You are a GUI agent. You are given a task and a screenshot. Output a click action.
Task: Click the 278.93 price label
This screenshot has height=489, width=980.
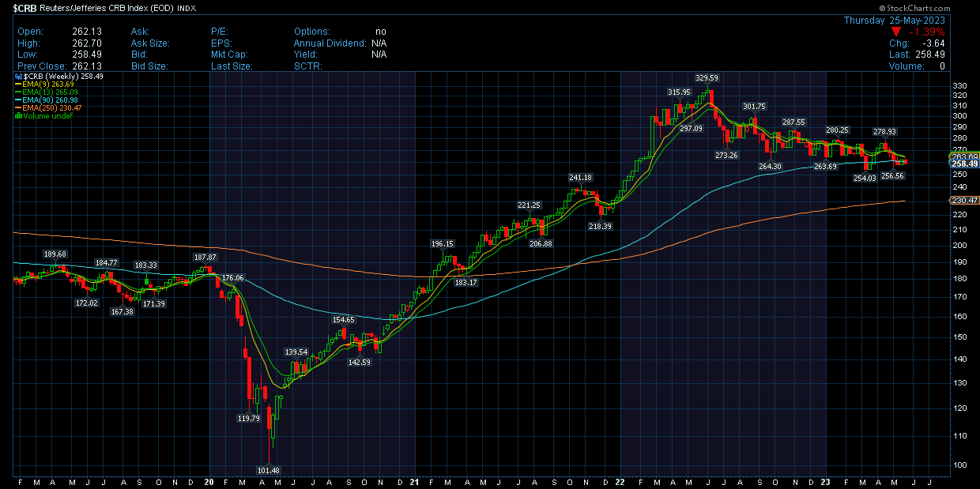point(884,132)
